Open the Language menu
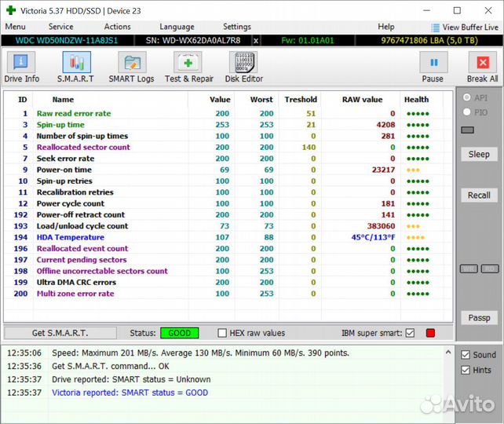Screen dimensions: 504x424 (x=177, y=27)
